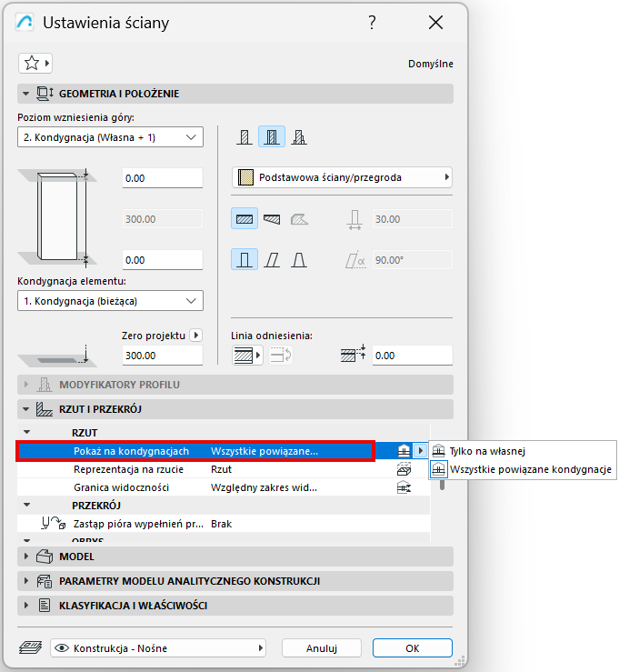Toggle the eye icon on layer selector
619x672 pixels.
point(62,648)
